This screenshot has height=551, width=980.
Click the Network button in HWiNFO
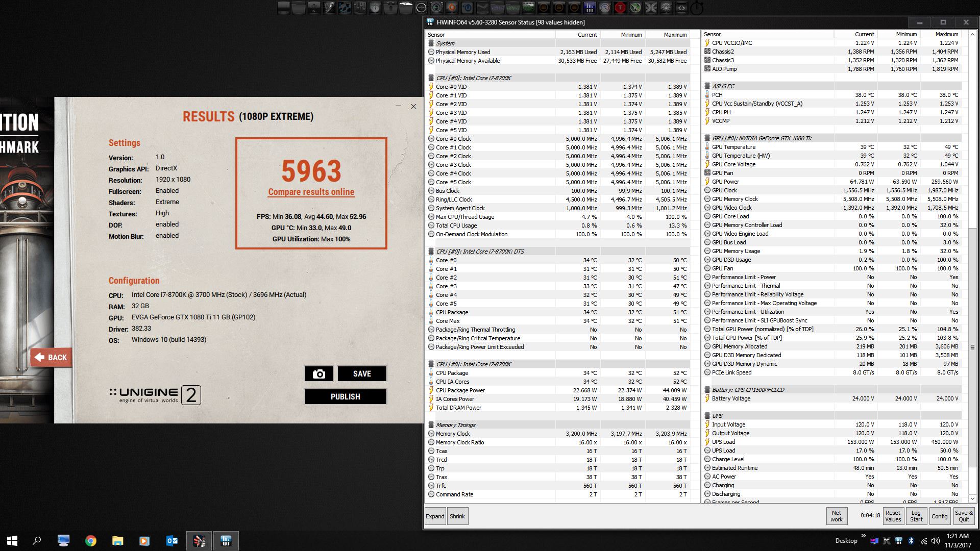[837, 516]
